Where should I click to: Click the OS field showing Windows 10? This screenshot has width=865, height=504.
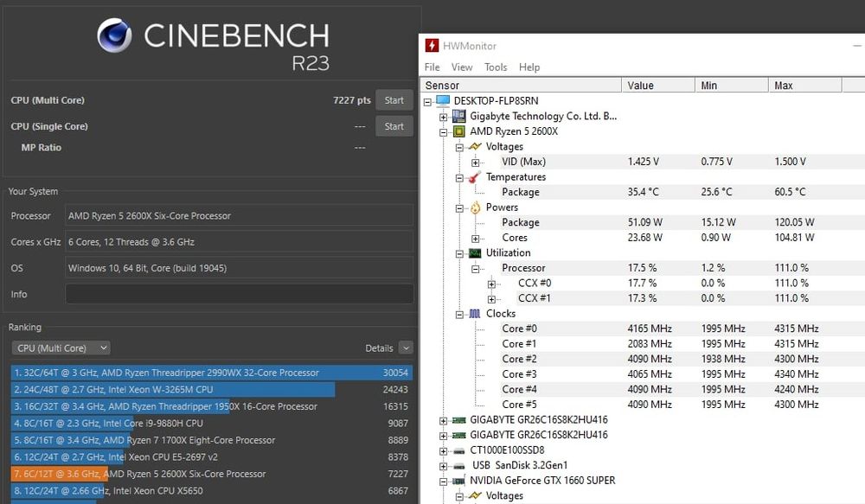[240, 268]
